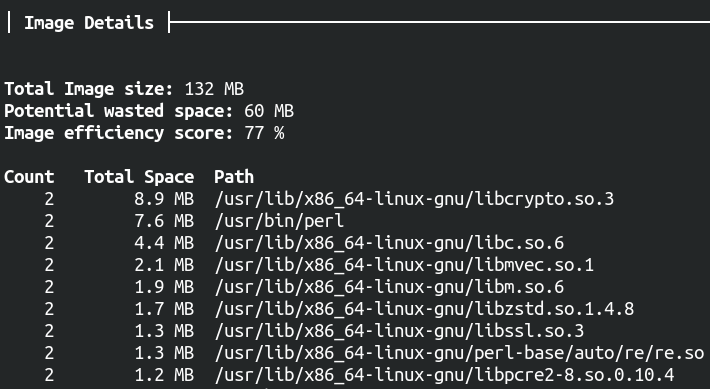Select the libcrypto.so.3 path row

point(309,199)
